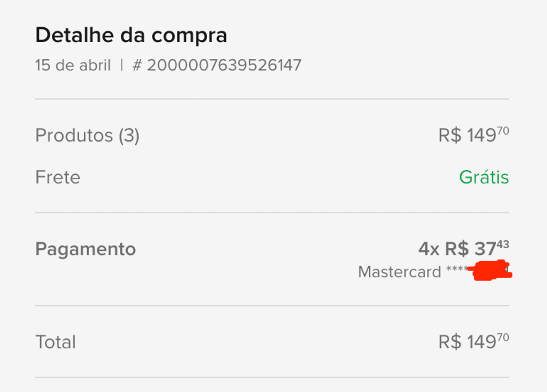
Task: Click the red scribble hiding the card digits
Action: pyautogui.click(x=490, y=271)
